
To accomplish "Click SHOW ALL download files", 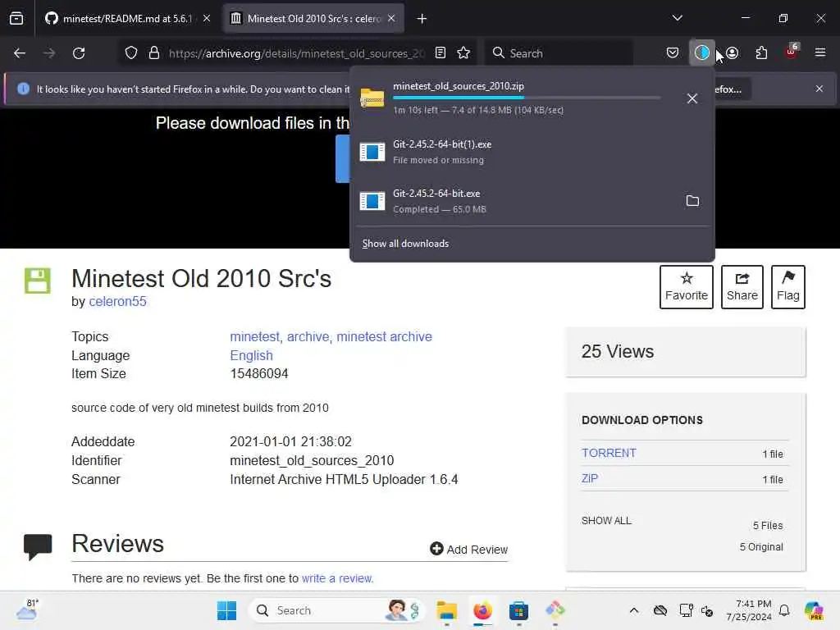I will 606,521.
